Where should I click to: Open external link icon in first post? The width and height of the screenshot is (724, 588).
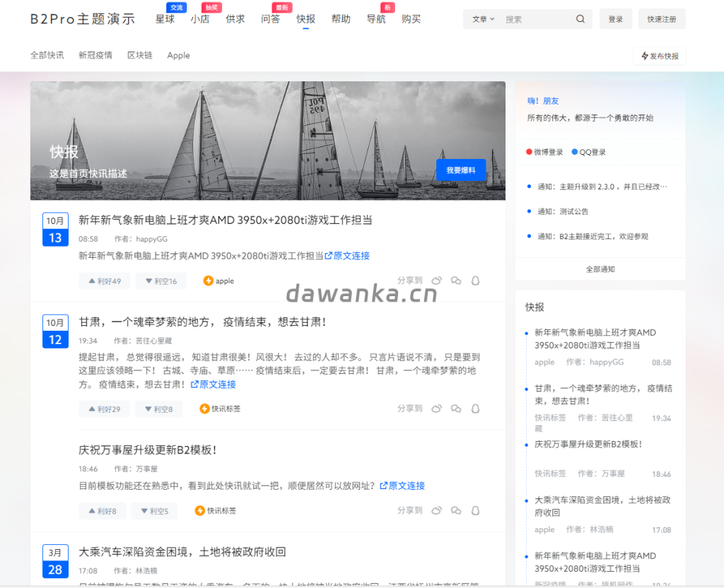click(328, 256)
